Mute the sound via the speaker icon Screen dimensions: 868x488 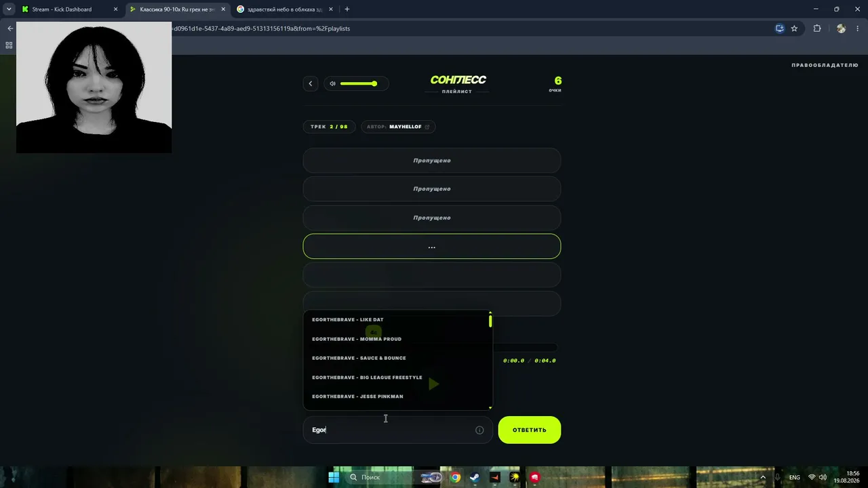pos(332,83)
